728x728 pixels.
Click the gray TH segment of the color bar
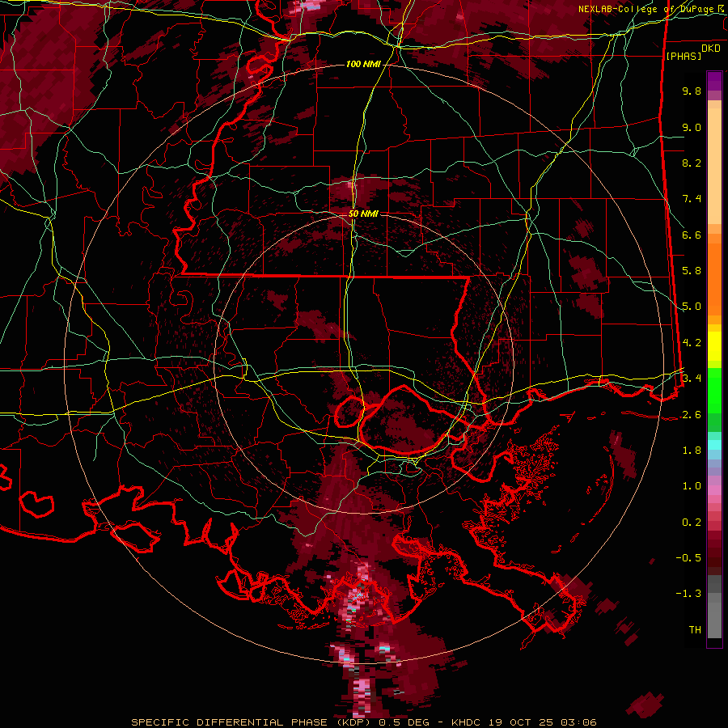714,617
